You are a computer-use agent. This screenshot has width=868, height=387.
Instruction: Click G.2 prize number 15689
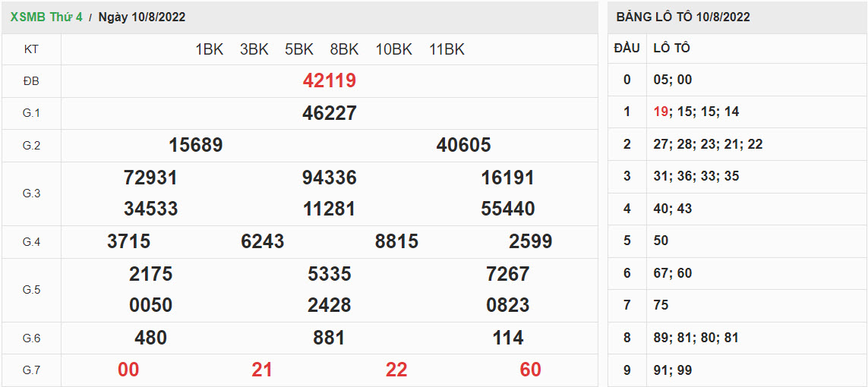tap(195, 145)
